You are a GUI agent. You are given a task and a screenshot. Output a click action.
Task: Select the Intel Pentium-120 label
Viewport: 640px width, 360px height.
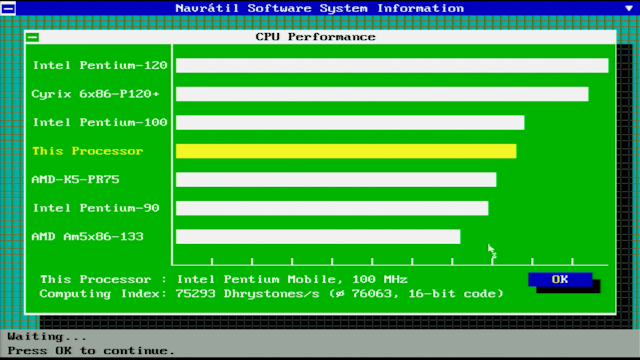100,65
